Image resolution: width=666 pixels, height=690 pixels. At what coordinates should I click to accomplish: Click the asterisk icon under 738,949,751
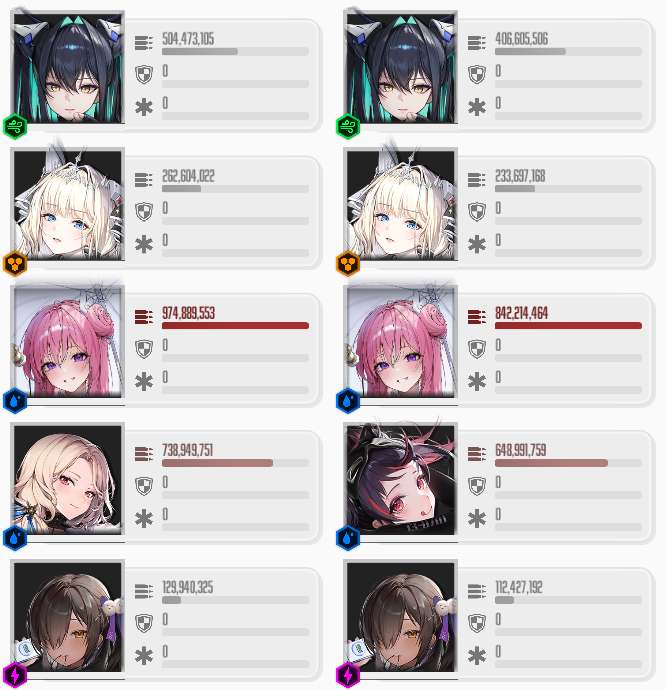(144, 519)
